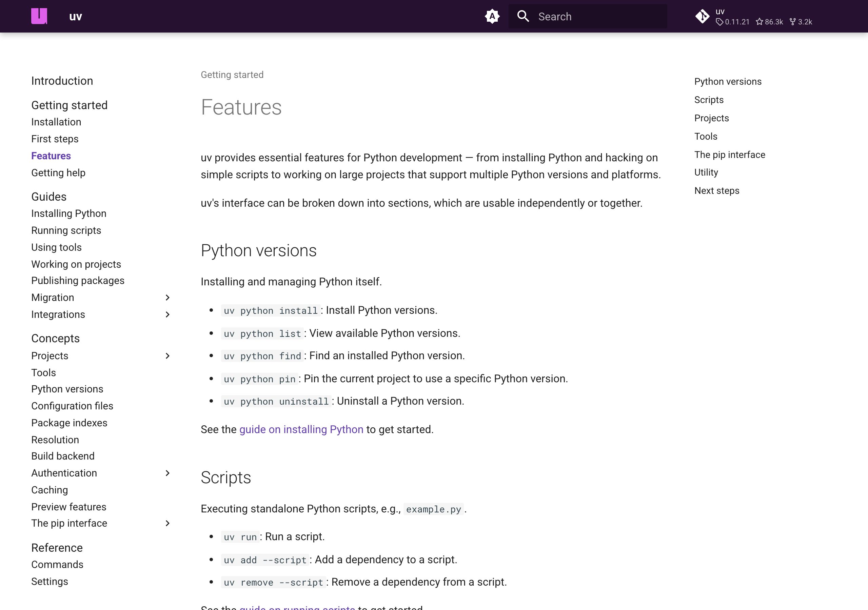Open Installing Python guide in sidebar
The image size is (868, 610).
69,213
